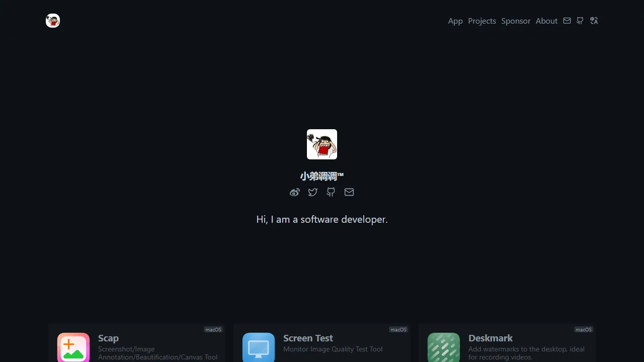The image size is (644, 362).
Task: Click the large profile avatar image
Action: click(322, 144)
